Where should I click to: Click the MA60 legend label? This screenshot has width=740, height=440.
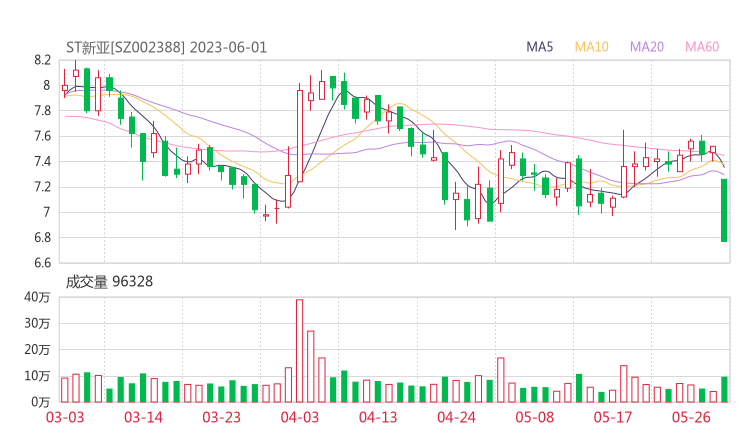click(x=702, y=47)
